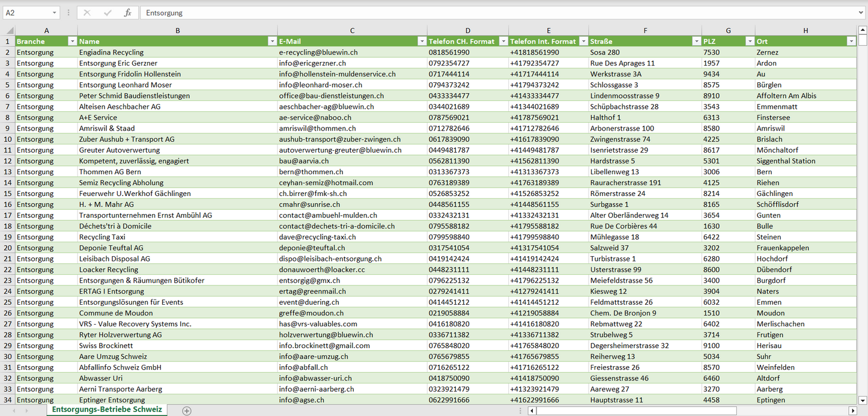Select column F header
Screen dimensions: 868x416
tap(645, 31)
